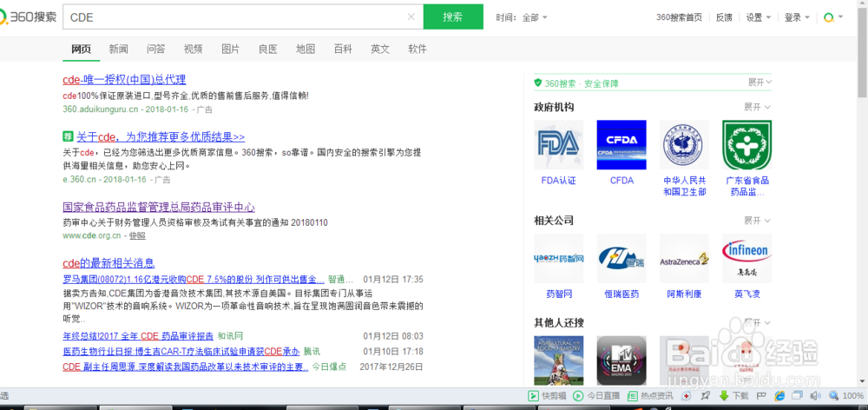Viewport: 868px width, 410px height.
Task: Switch to the 英文 tab
Action: (x=380, y=49)
